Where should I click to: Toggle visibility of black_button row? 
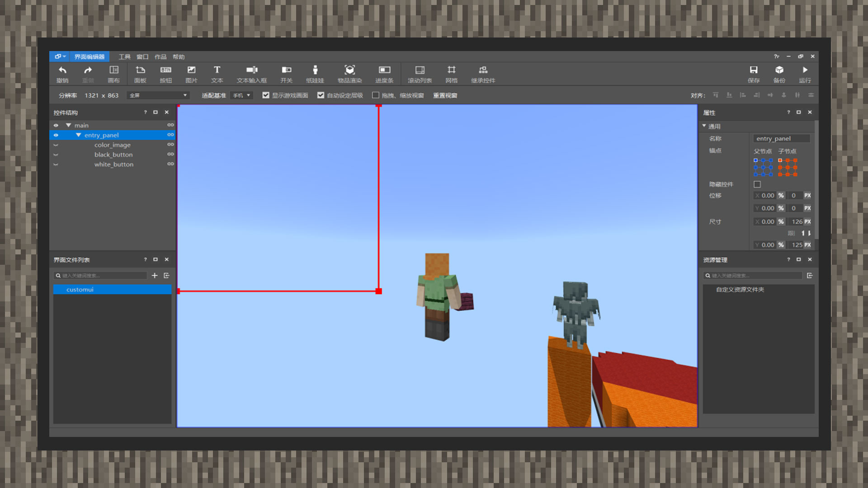point(56,155)
